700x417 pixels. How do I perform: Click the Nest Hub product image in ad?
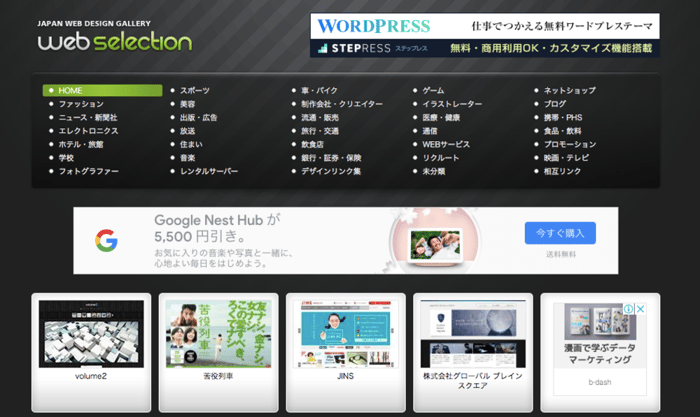click(435, 246)
